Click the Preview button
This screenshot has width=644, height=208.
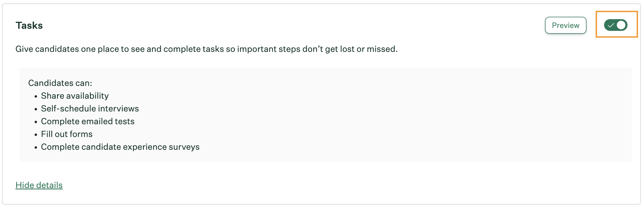(565, 25)
